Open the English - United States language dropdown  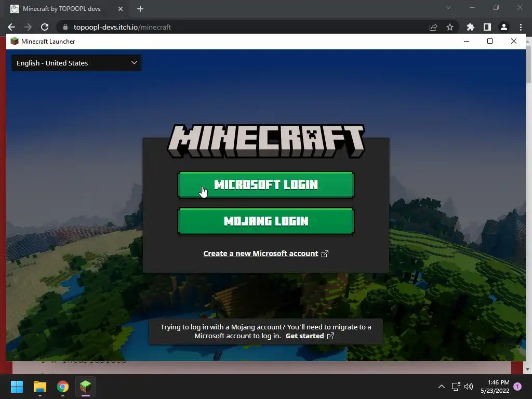point(76,63)
